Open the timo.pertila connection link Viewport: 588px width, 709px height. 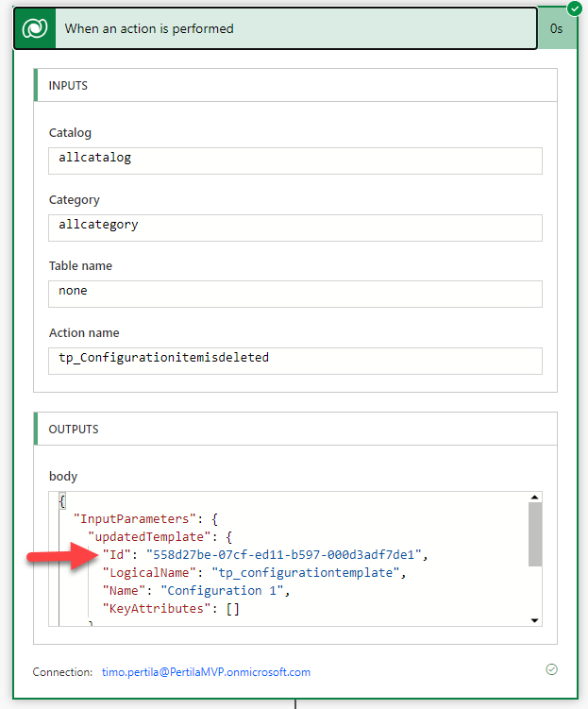tap(206, 672)
